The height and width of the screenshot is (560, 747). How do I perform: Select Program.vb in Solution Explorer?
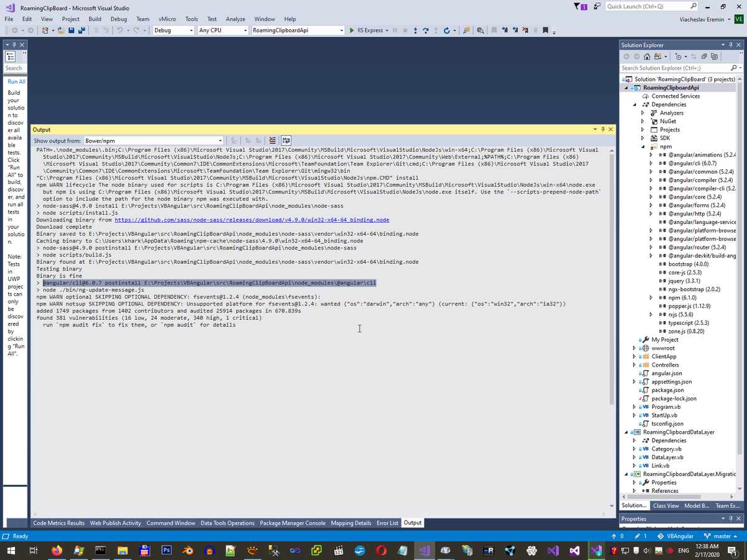665,407
